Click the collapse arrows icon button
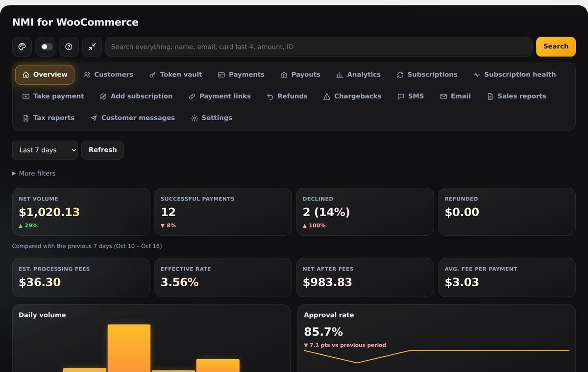The width and height of the screenshot is (588, 372). coord(92,47)
